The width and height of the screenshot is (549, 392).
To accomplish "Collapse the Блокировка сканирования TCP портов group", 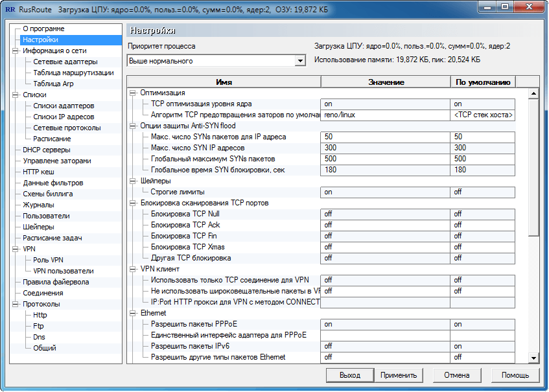I will [x=132, y=203].
